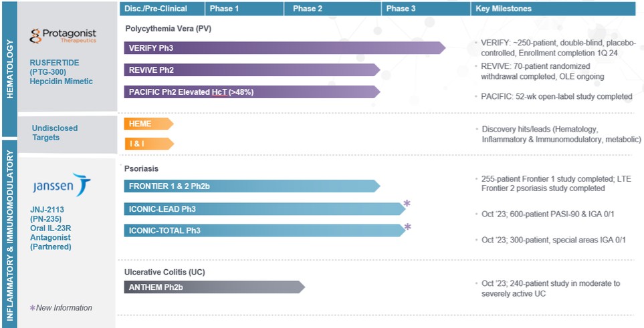Screen dimensions: 644x328
Task: Click the New Information asterisk legend
Action: pyautogui.click(x=61, y=308)
